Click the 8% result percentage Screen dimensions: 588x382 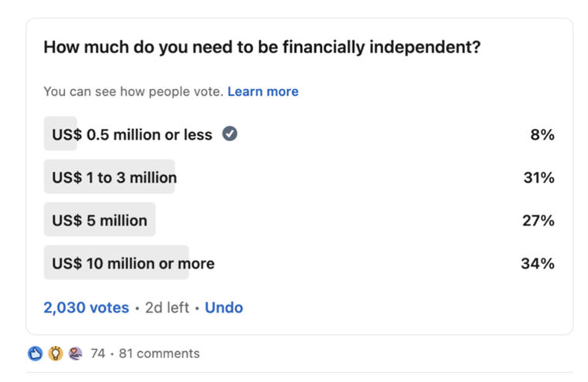click(542, 135)
